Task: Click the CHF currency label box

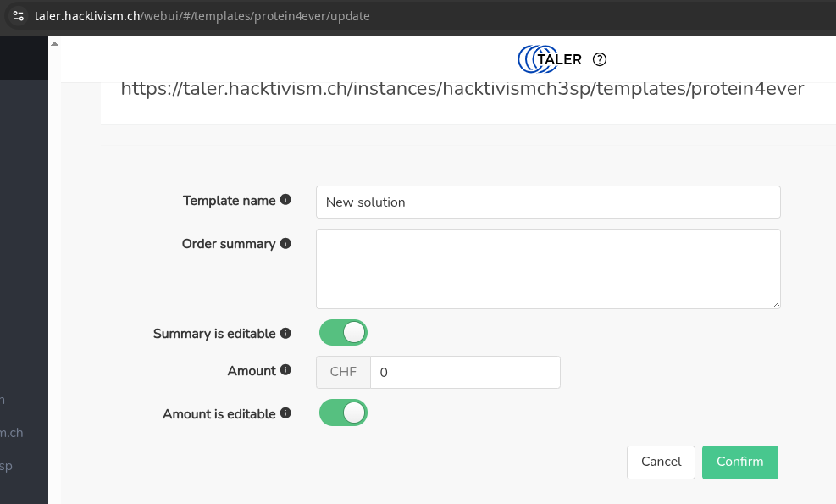Action: point(343,372)
